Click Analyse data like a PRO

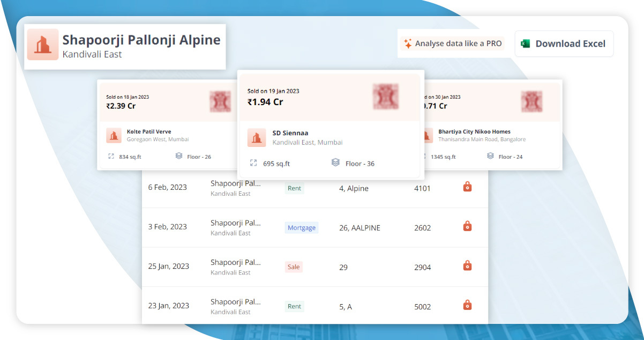452,44
